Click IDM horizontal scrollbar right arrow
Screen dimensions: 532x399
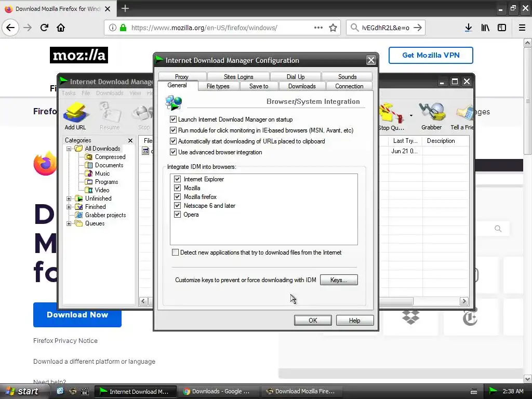click(x=464, y=301)
